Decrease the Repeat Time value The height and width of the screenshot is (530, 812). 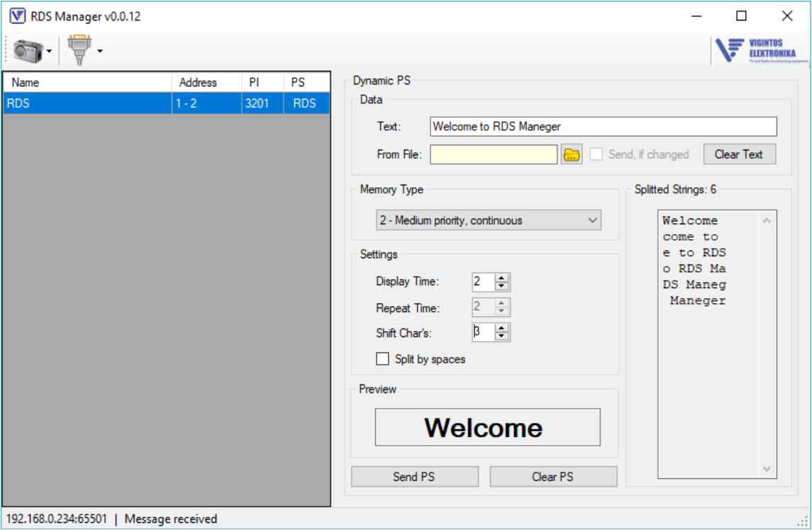pyautogui.click(x=501, y=311)
